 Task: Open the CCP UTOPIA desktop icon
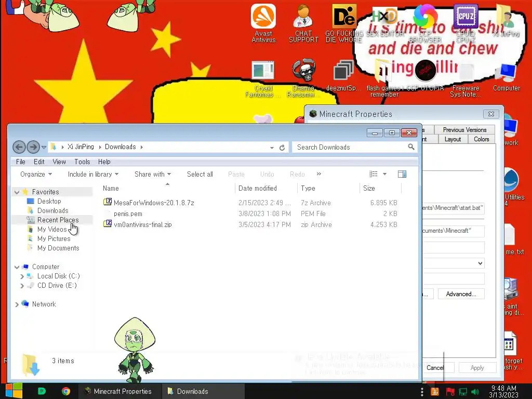point(425,75)
